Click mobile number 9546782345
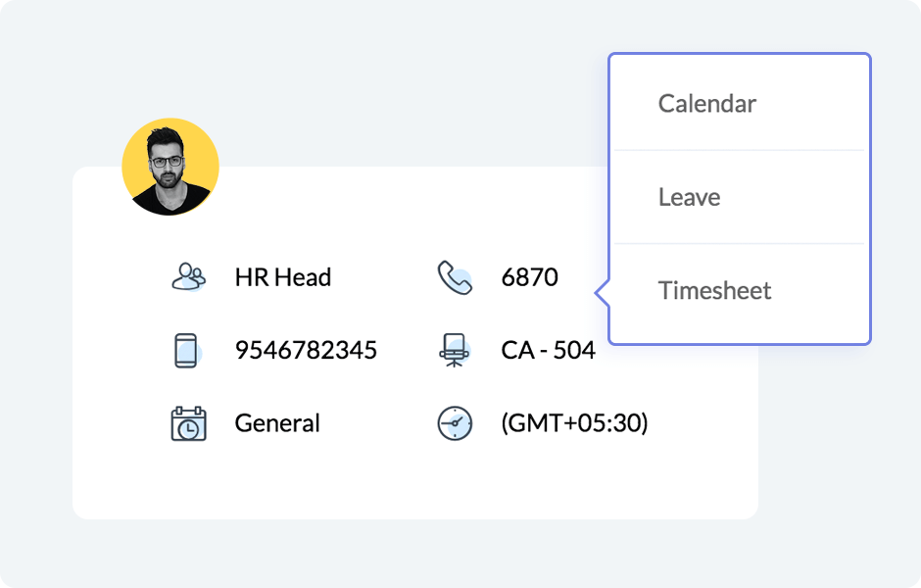This screenshot has height=588, width=921. tap(306, 351)
